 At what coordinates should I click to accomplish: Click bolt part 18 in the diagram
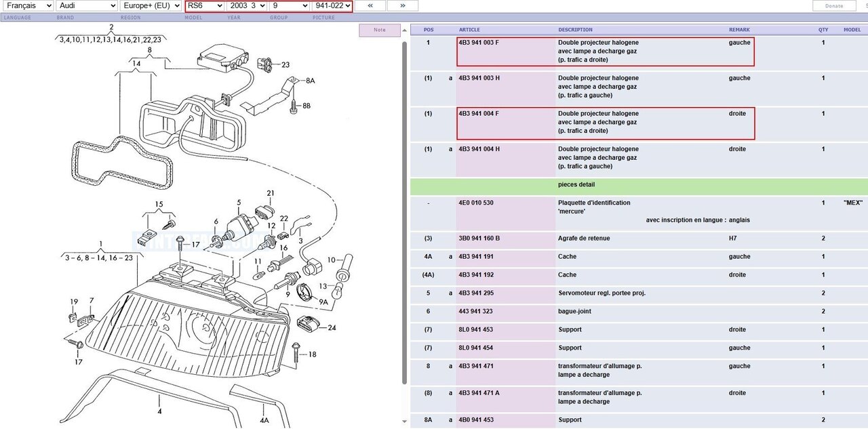point(296,351)
